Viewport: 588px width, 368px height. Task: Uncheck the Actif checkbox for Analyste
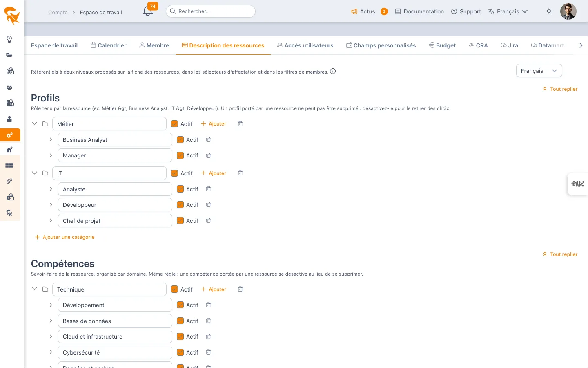coord(180,189)
